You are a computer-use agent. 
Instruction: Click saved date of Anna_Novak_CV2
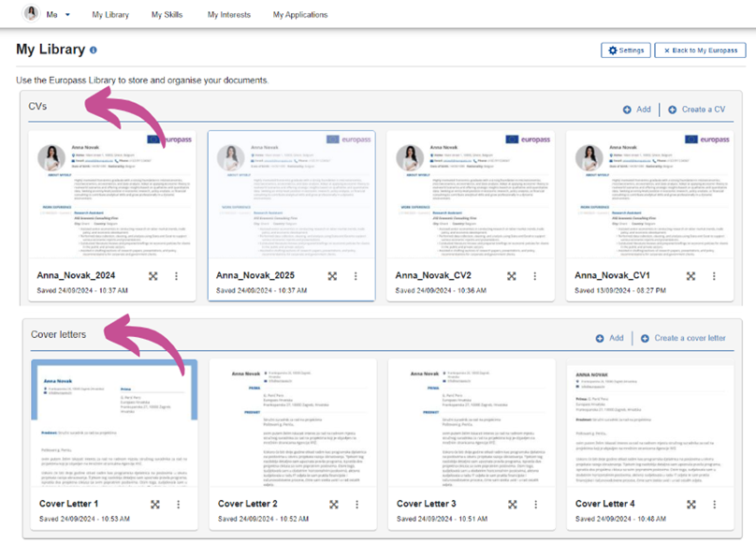[x=441, y=290]
